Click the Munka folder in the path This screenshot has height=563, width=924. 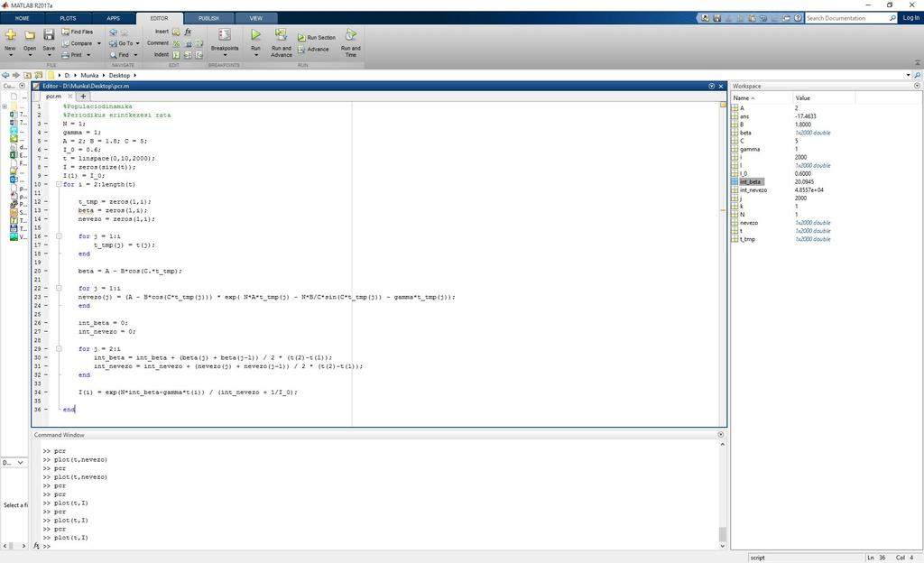pyautogui.click(x=89, y=76)
